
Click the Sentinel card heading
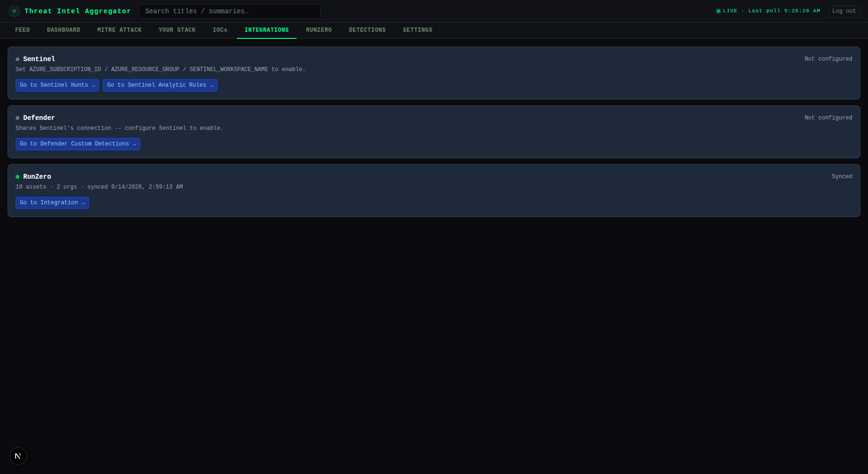click(x=39, y=59)
